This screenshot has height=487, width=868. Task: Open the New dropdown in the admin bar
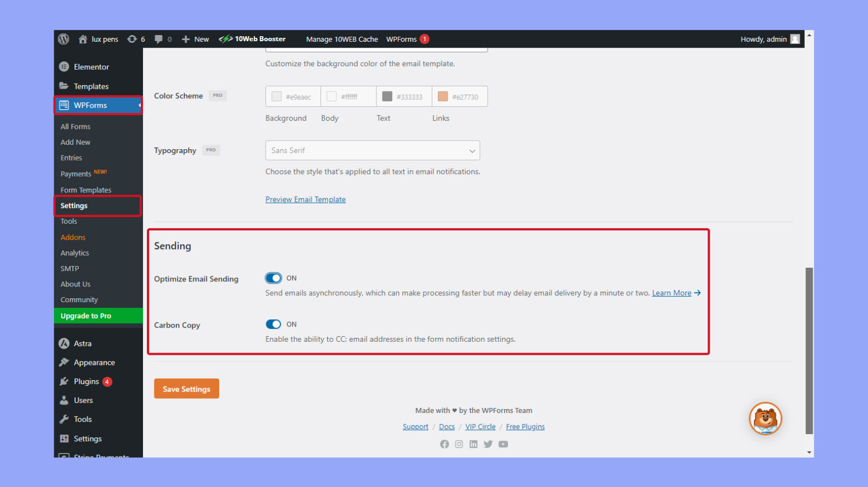[195, 39]
